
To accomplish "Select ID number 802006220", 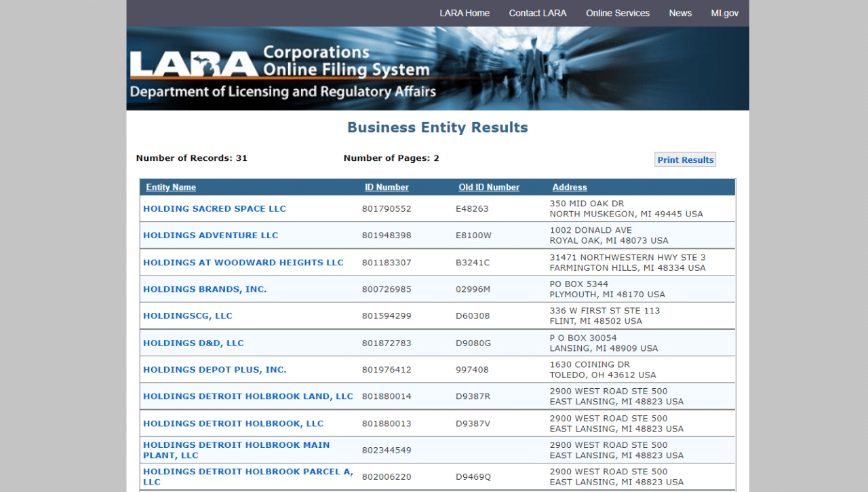I will [x=387, y=477].
